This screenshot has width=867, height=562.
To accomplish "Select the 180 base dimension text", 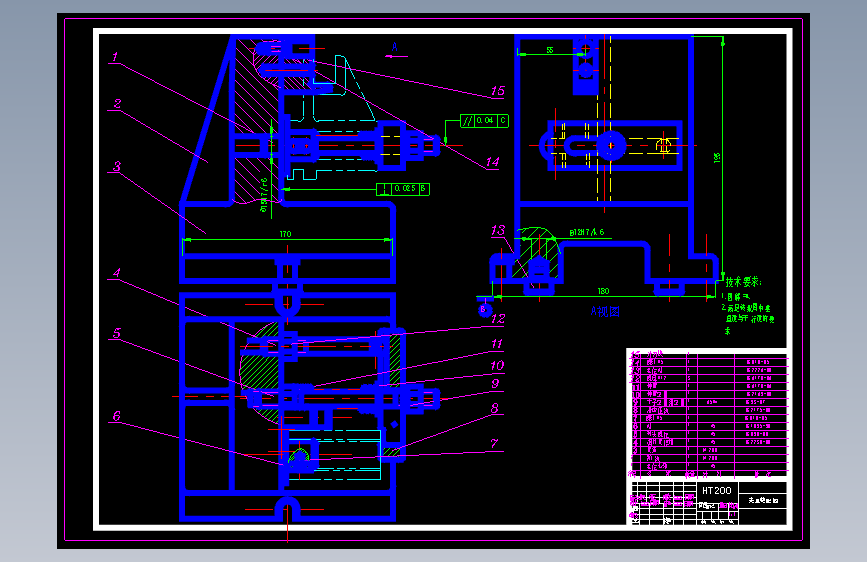I will coord(603,291).
